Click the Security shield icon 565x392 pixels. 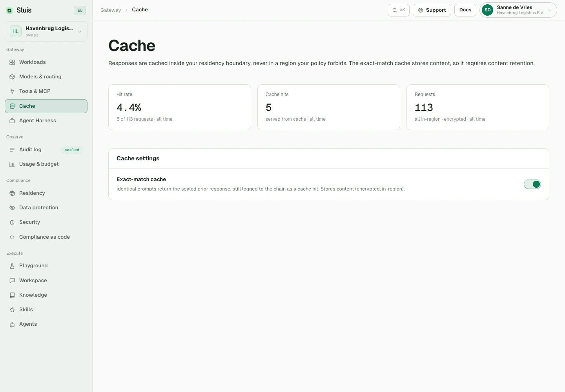(12, 222)
